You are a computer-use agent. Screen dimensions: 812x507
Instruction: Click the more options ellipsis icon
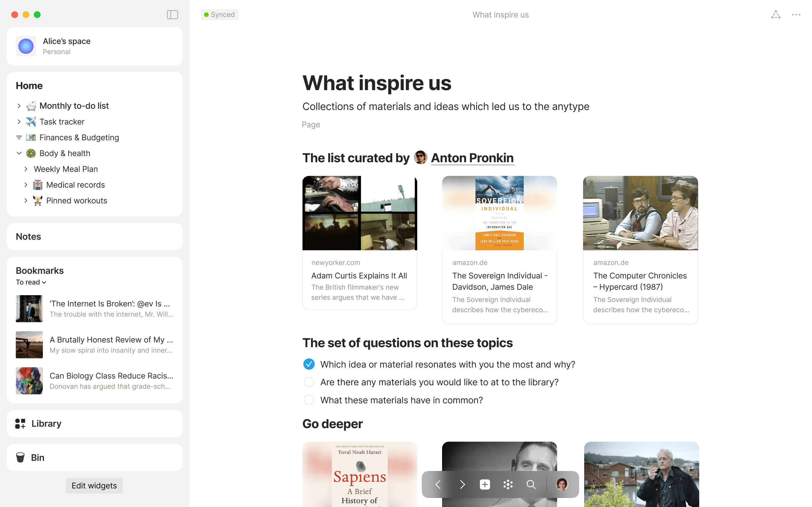796,15
